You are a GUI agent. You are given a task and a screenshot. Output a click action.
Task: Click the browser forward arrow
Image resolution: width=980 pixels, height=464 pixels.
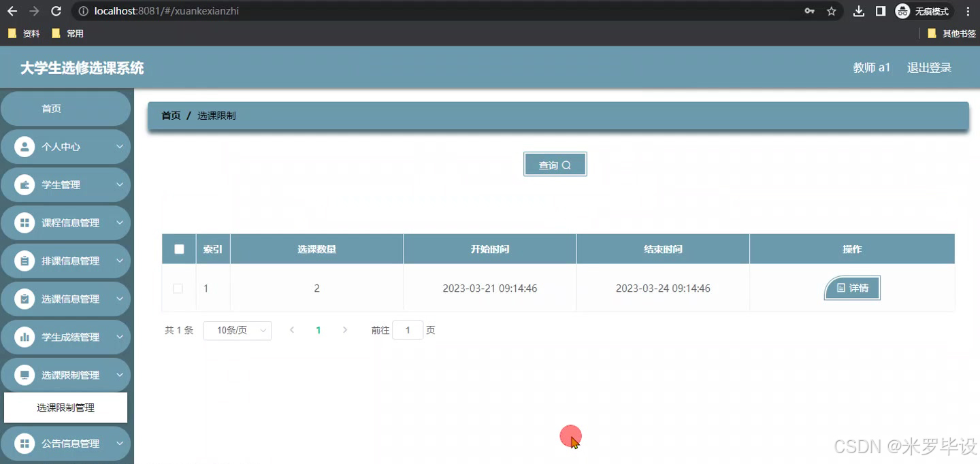point(34,11)
